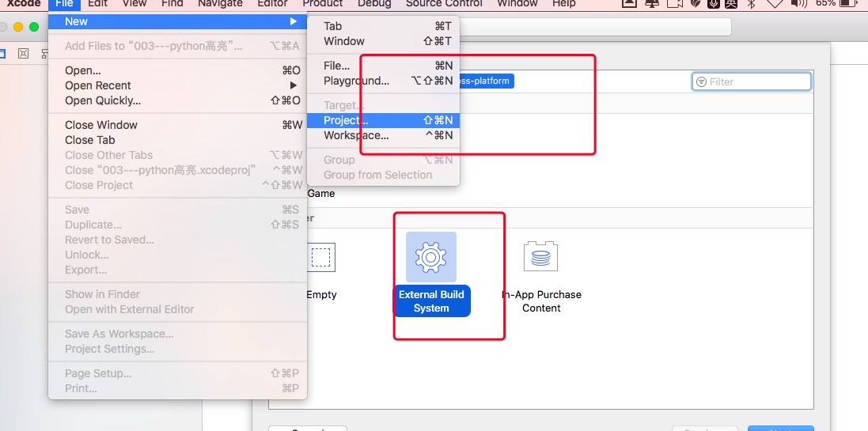Open the Window menu
868x431 pixels.
pyautogui.click(x=517, y=3)
